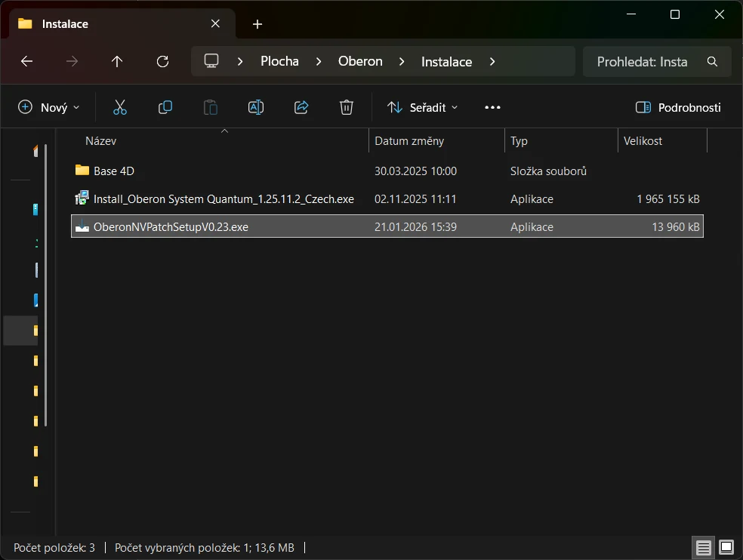
Task: Copy the selected file via toolbar icon
Action: [165, 107]
